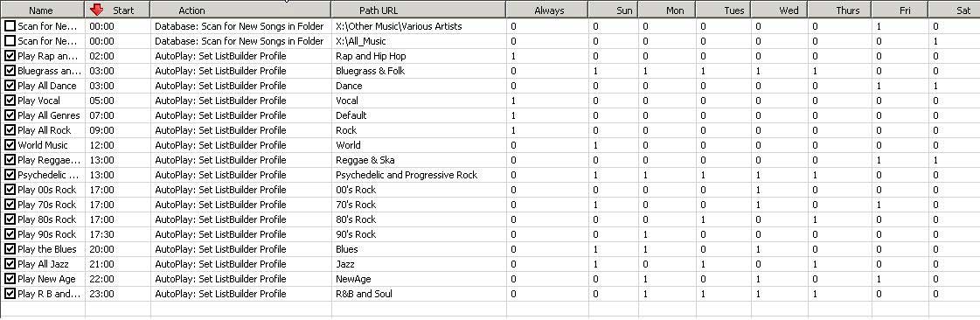980x320 pixels.
Task: Click the red sort arrow in Start header
Action: click(97, 10)
